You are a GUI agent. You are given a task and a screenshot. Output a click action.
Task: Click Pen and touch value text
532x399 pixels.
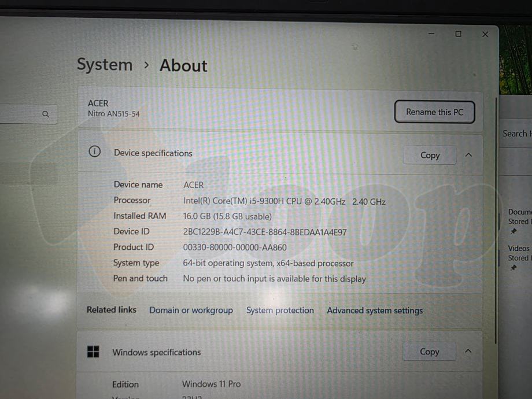point(275,279)
